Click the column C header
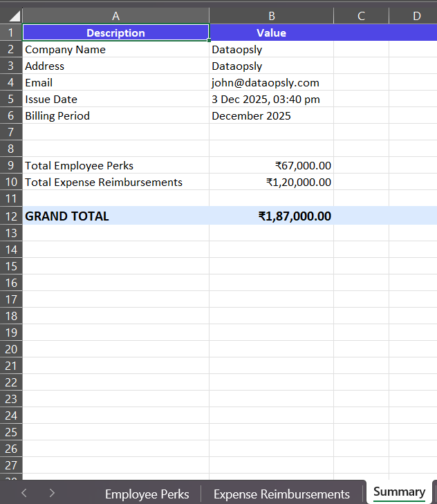Screen dimensions: 437x504 (x=361, y=16)
